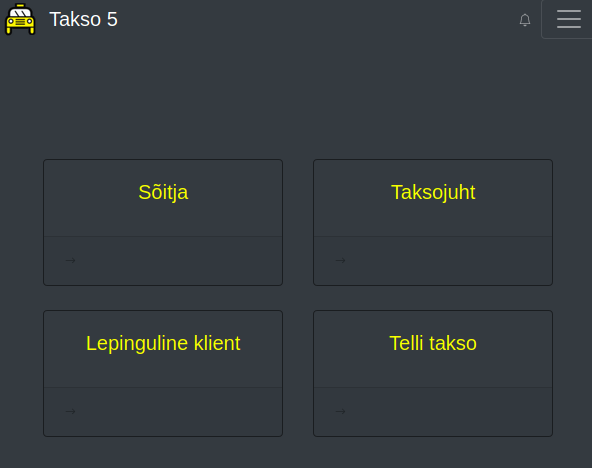Image resolution: width=592 pixels, height=468 pixels.
Task: Follow the arrow icon under Lepinguline klient
Action: (x=70, y=411)
